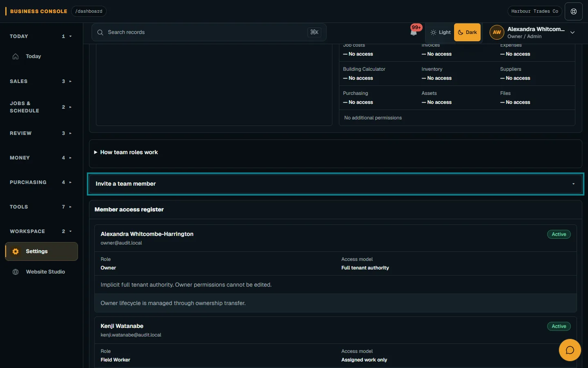
Task: Click the Harbour Trades Co button
Action: [535, 11]
